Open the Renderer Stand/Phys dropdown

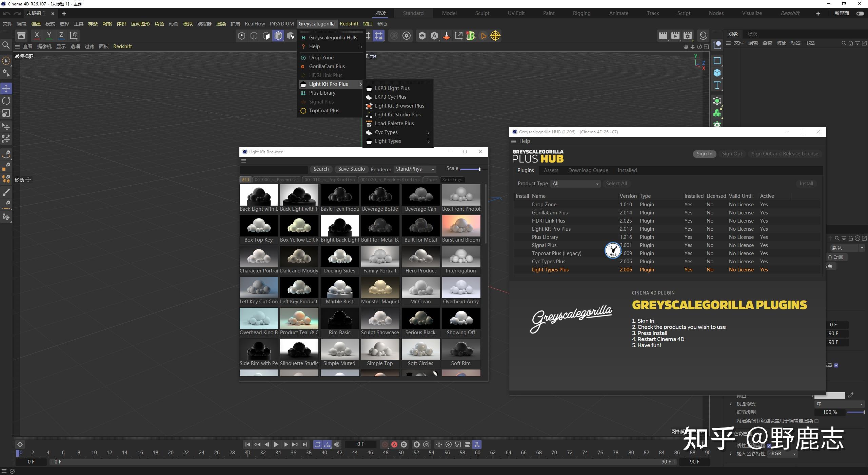[x=415, y=169]
